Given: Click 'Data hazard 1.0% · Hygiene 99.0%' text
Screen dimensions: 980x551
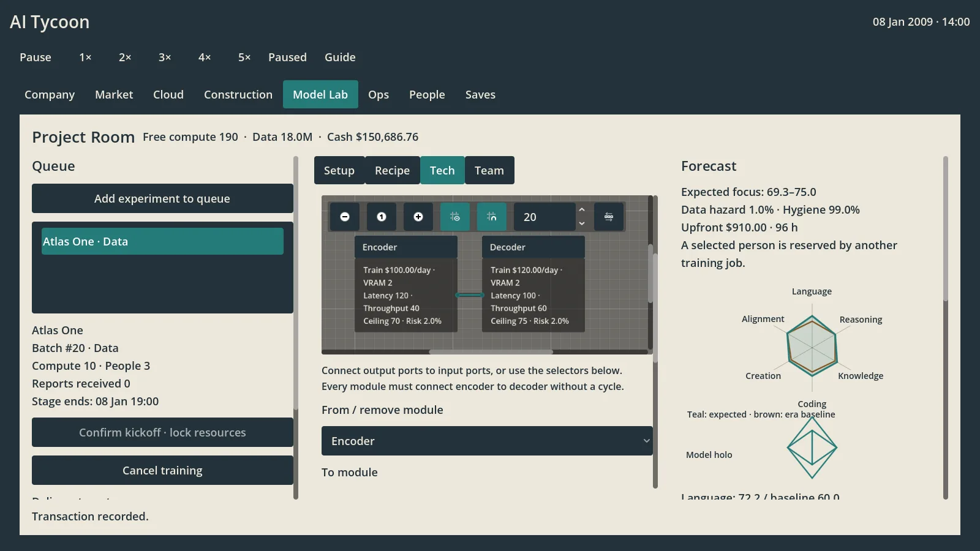Looking at the screenshot, I should pos(771,209).
